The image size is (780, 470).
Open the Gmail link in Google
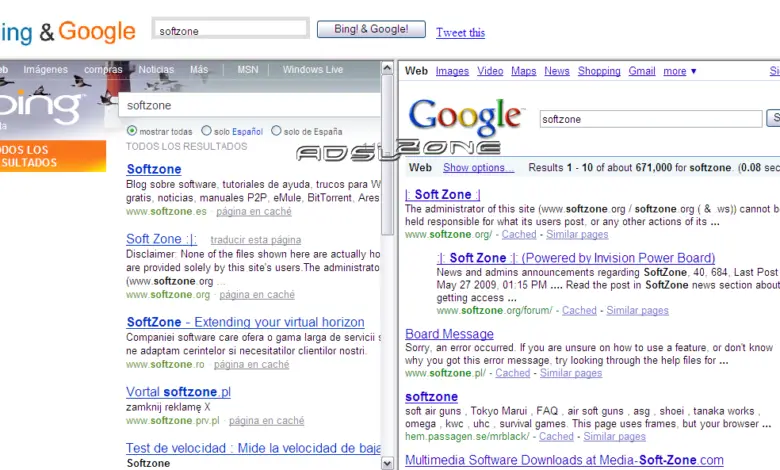[x=642, y=71]
